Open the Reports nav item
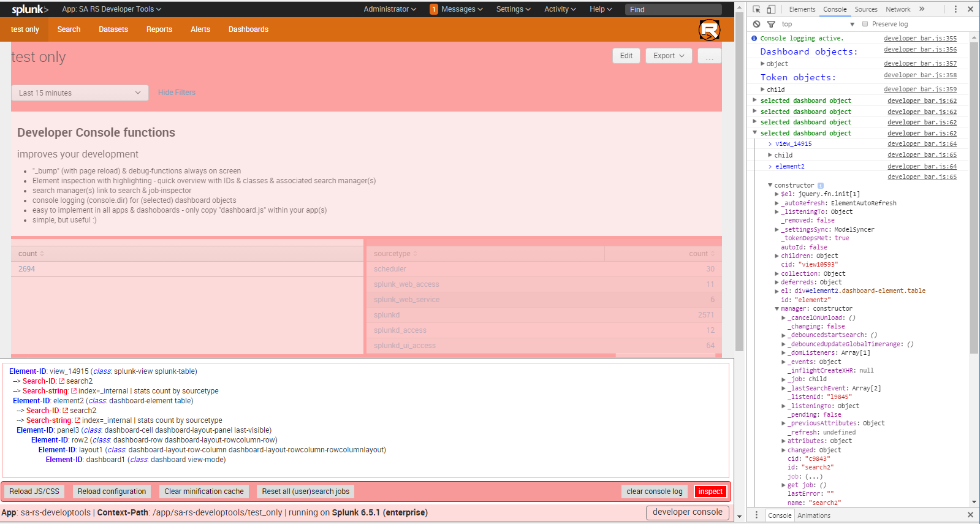 (159, 29)
